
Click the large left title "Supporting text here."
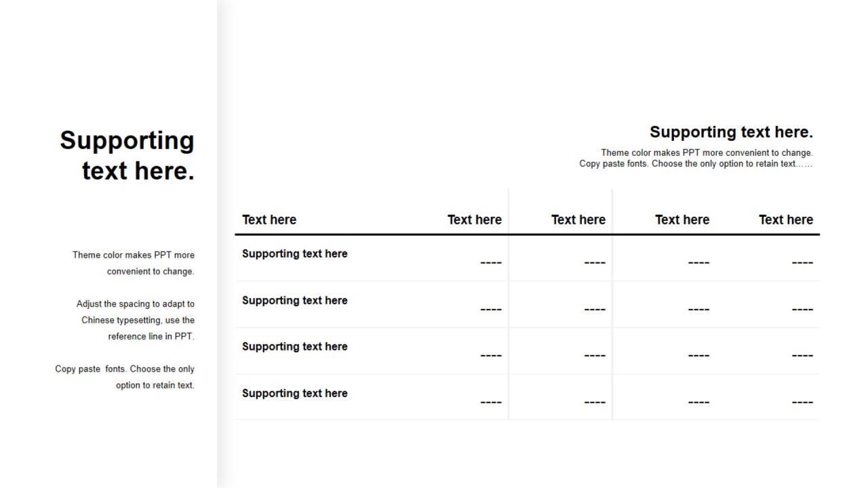coord(127,155)
